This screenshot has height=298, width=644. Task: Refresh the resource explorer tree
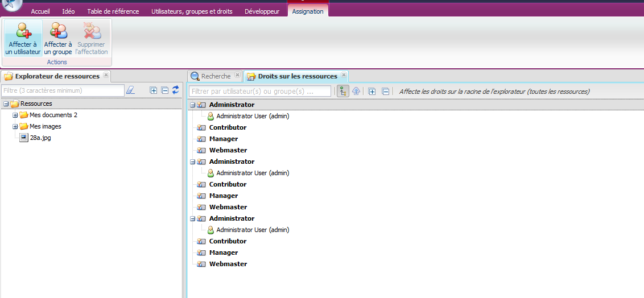(176, 90)
